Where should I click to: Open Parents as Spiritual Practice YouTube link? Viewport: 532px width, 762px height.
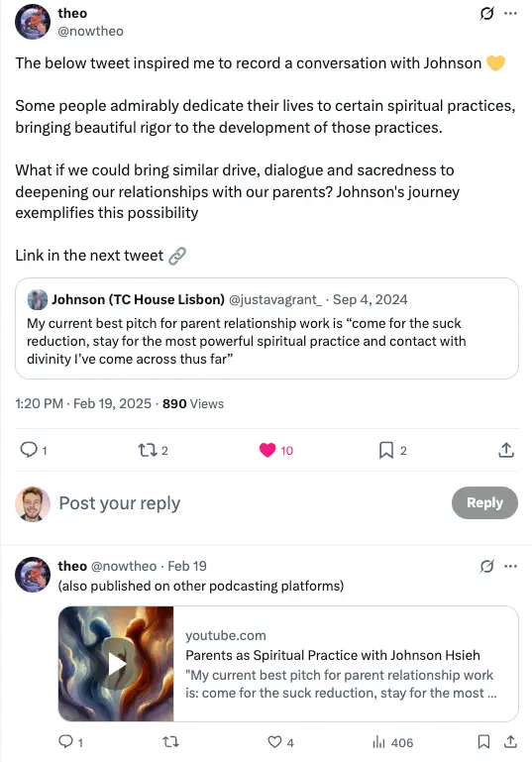[333, 655]
